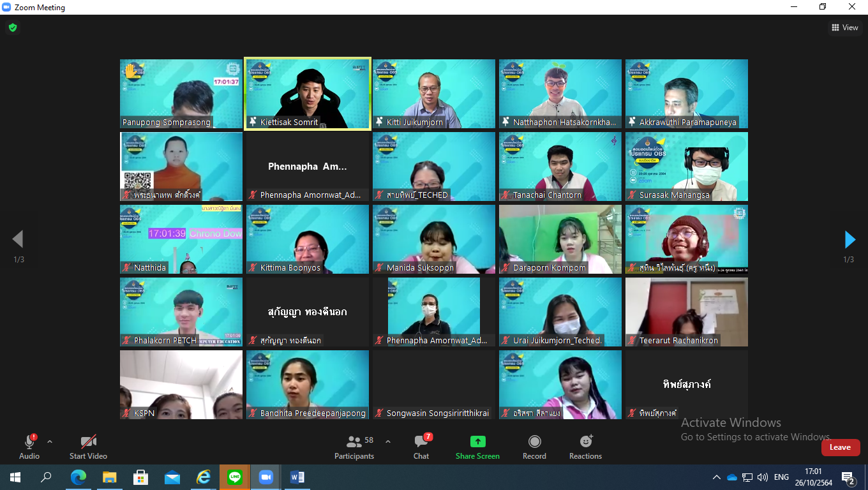
Task: Click the muted microphone icon beside Kittima Boonyos
Action: point(253,267)
